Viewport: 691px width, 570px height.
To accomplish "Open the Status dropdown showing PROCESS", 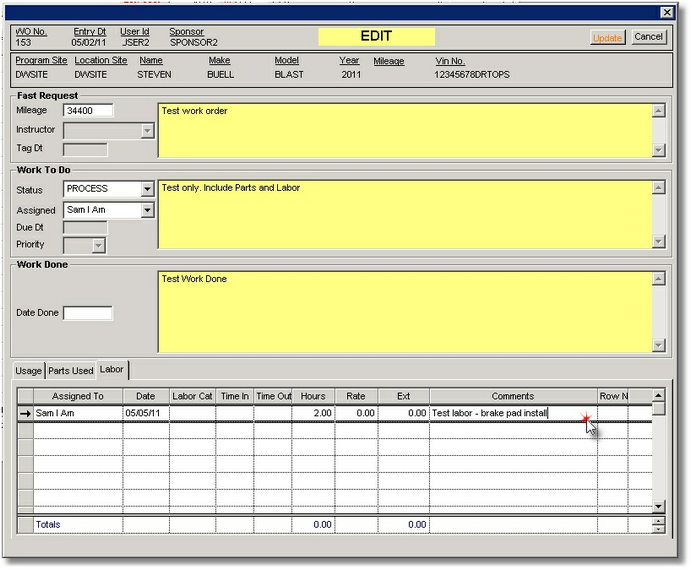I will tap(147, 189).
